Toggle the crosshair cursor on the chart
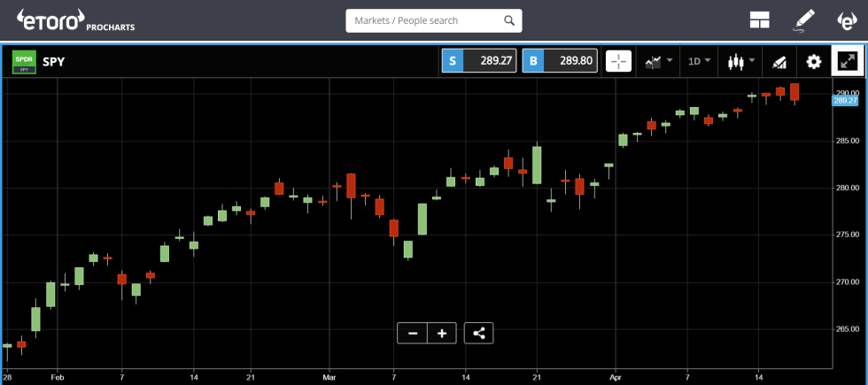The height and width of the screenshot is (385, 868). point(618,61)
